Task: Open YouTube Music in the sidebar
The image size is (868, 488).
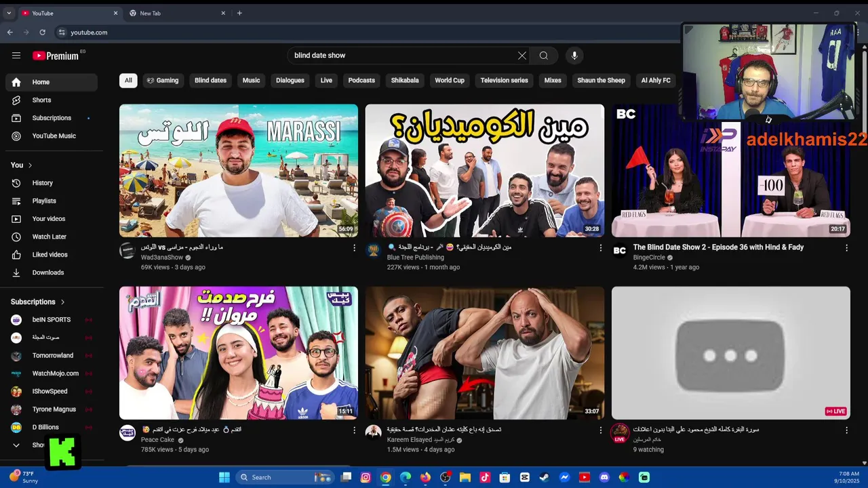Action: tap(52, 136)
